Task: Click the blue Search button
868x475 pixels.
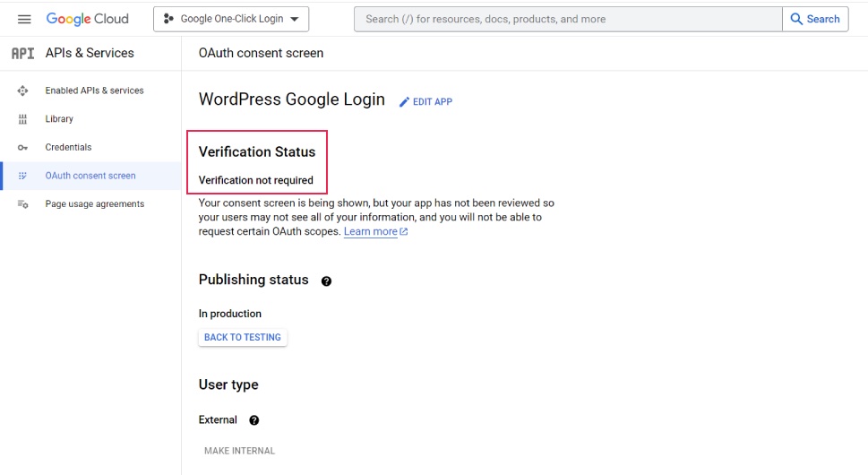Action: (815, 20)
